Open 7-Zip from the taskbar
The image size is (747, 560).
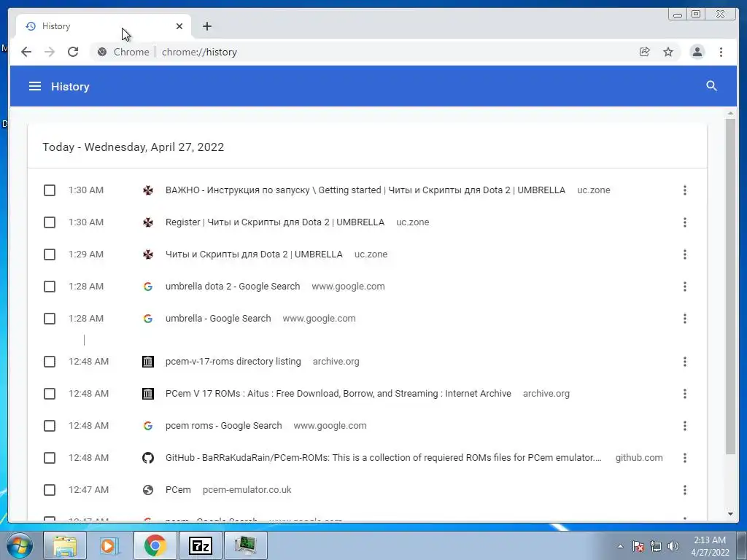pos(200,545)
